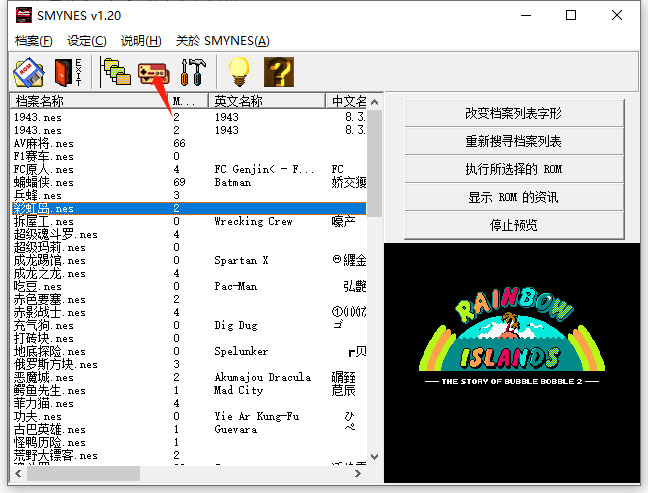Open the 关於 SMYNES(A) menu

223,41
